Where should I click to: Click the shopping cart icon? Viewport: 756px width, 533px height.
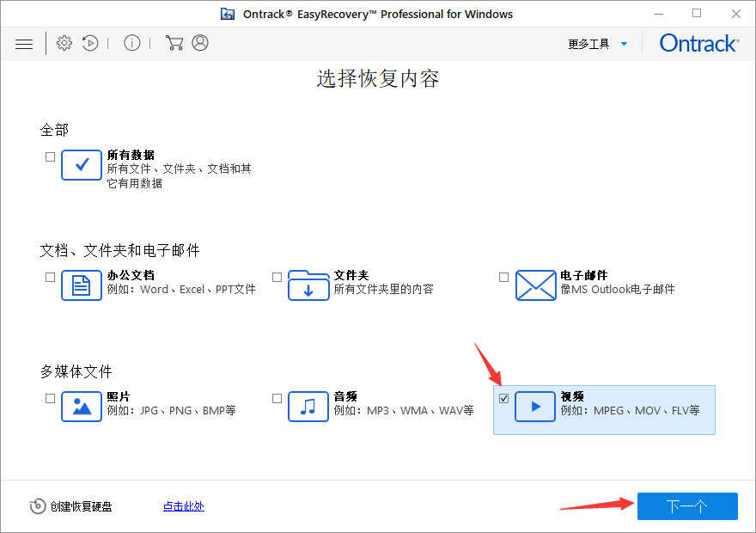point(174,43)
